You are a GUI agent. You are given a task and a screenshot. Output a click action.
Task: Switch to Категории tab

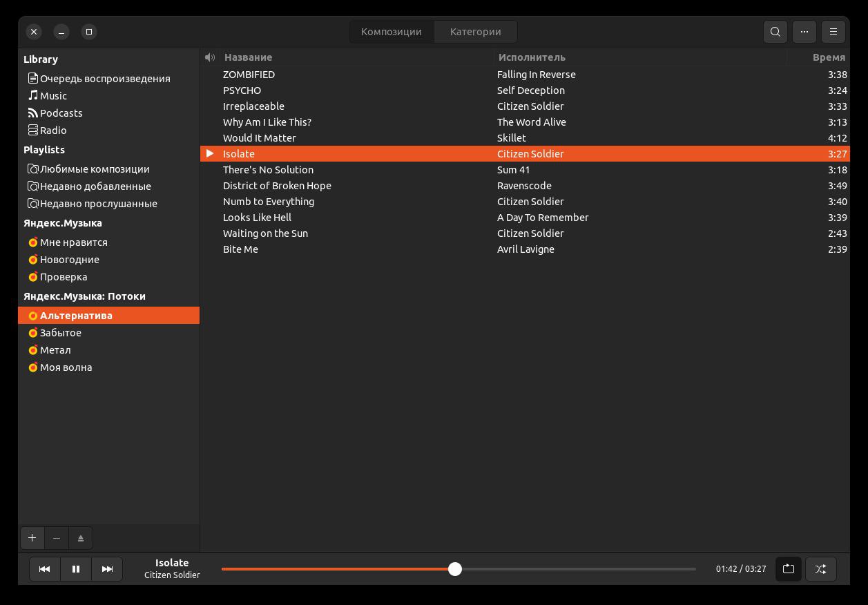tap(476, 32)
